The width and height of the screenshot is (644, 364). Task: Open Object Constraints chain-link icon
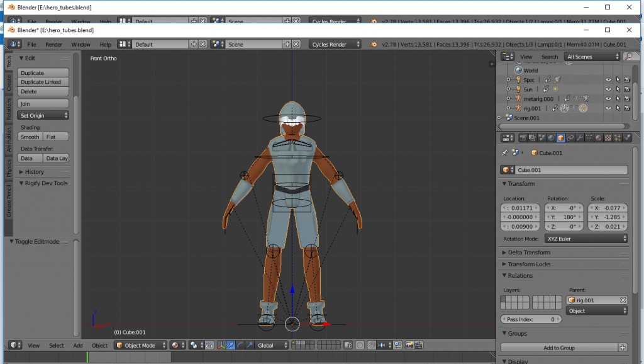pyautogui.click(x=570, y=138)
